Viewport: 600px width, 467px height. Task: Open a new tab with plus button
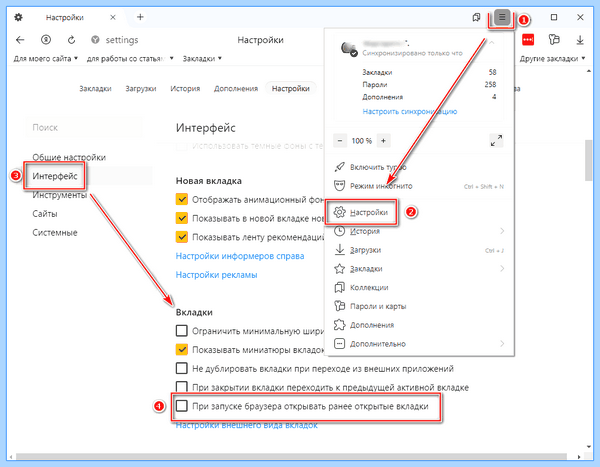[x=140, y=17]
